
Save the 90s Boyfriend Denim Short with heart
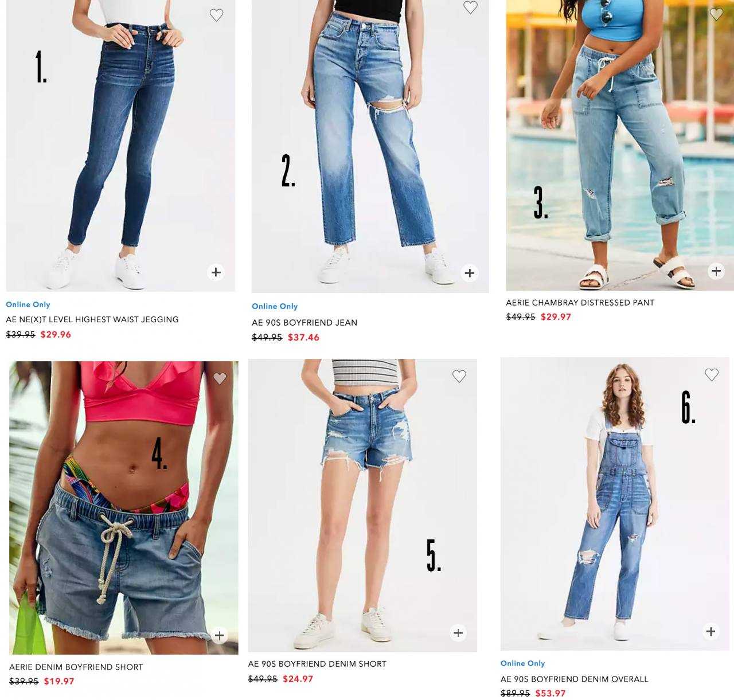point(459,376)
